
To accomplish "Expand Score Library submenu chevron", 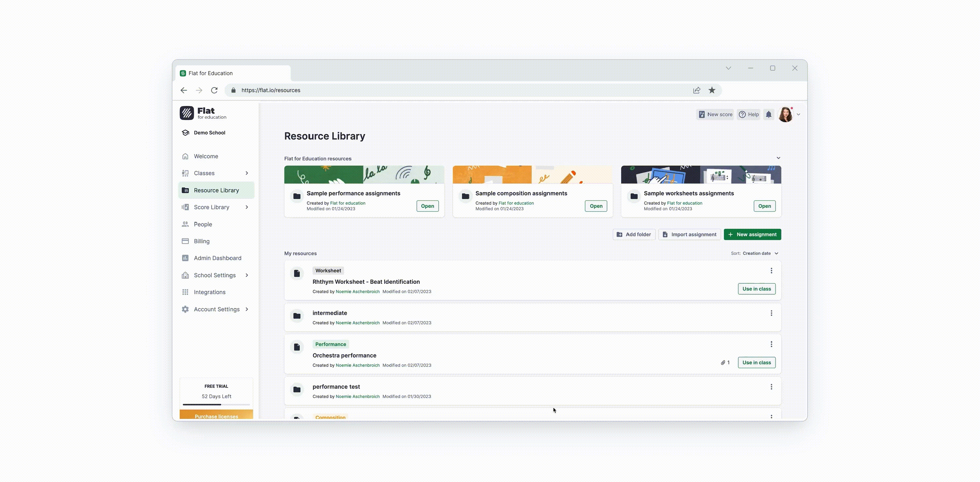I will coord(247,207).
